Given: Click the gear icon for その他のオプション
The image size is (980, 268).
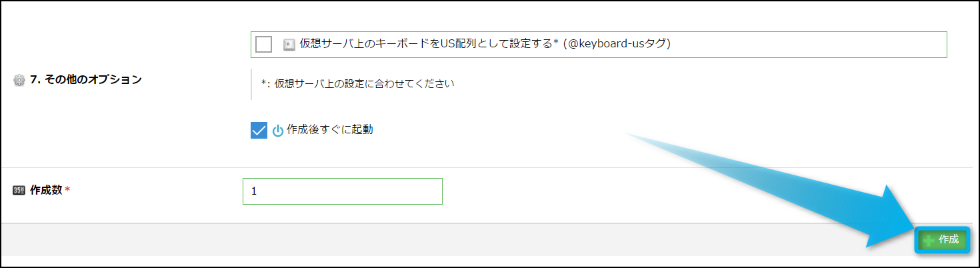Looking at the screenshot, I should tap(19, 80).
